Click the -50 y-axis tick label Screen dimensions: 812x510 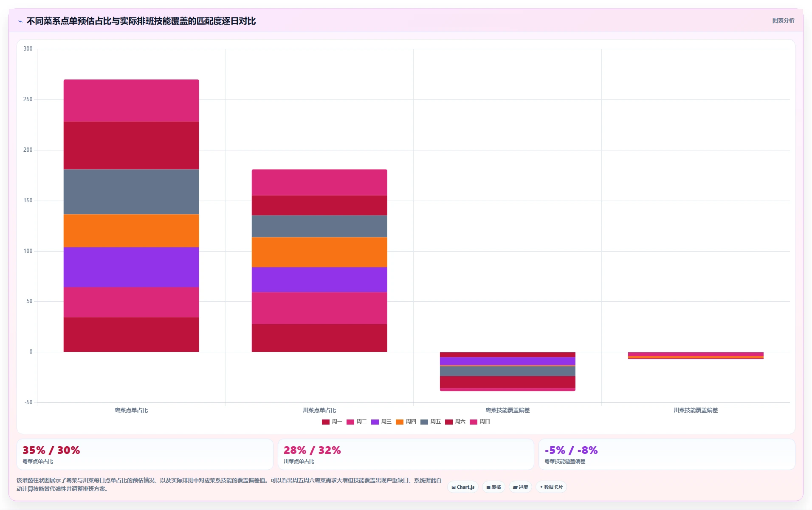(x=28, y=402)
